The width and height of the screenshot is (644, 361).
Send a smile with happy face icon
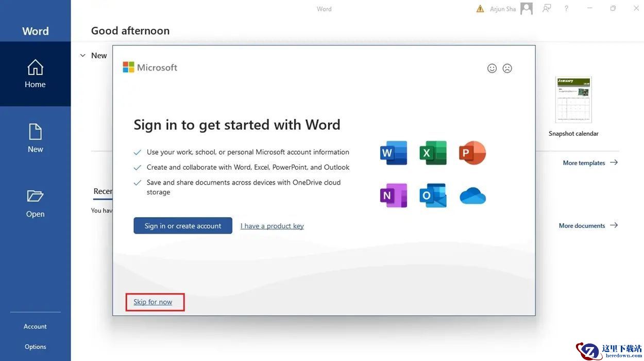(x=492, y=68)
